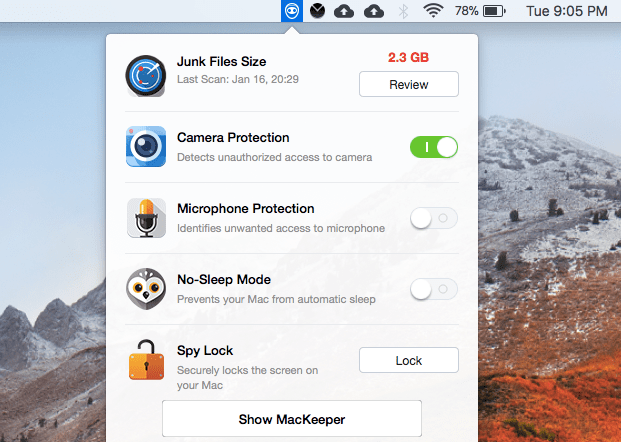Click the Camera Protection camera icon
The width and height of the screenshot is (621, 442).
pos(146,146)
